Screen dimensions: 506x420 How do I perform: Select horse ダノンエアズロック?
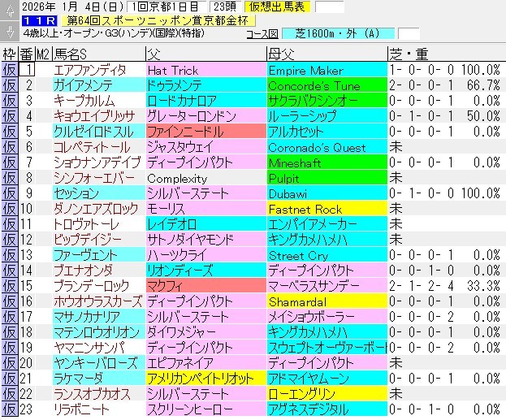pyautogui.click(x=99, y=209)
